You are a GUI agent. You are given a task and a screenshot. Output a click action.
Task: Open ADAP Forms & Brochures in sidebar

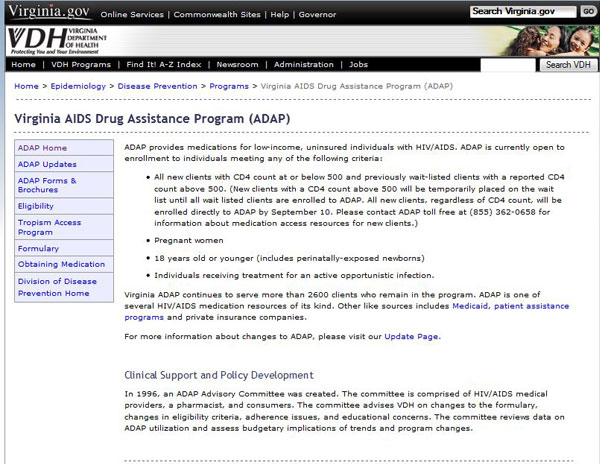[x=64, y=185]
